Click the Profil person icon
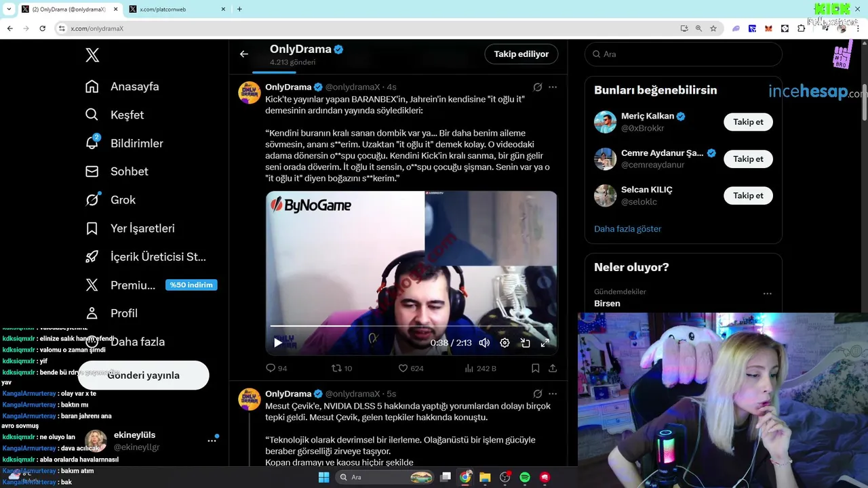The image size is (868, 488). [x=92, y=313]
